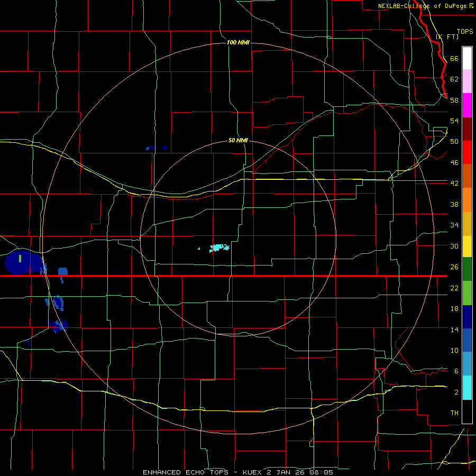The width and height of the screenshot is (476, 476).
Task: Click the '14' scale value
Action: (454, 329)
